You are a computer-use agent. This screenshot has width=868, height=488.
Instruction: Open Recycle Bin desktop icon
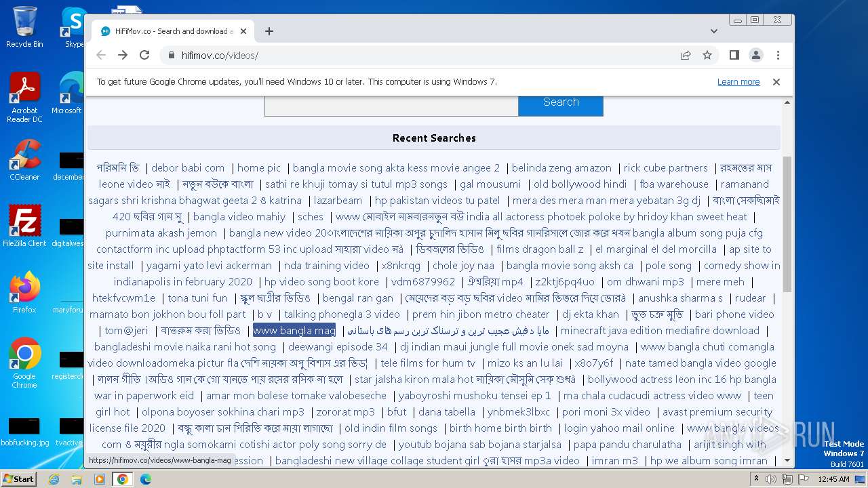coord(24,27)
